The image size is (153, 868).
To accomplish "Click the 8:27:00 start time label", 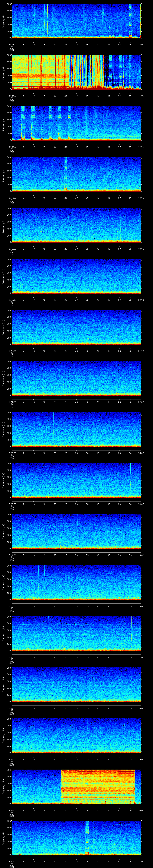I will pyautogui.click(x=12, y=708).
